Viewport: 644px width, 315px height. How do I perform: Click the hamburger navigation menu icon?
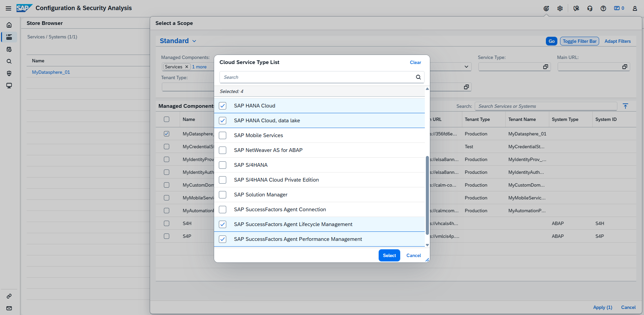pyautogui.click(x=8, y=8)
